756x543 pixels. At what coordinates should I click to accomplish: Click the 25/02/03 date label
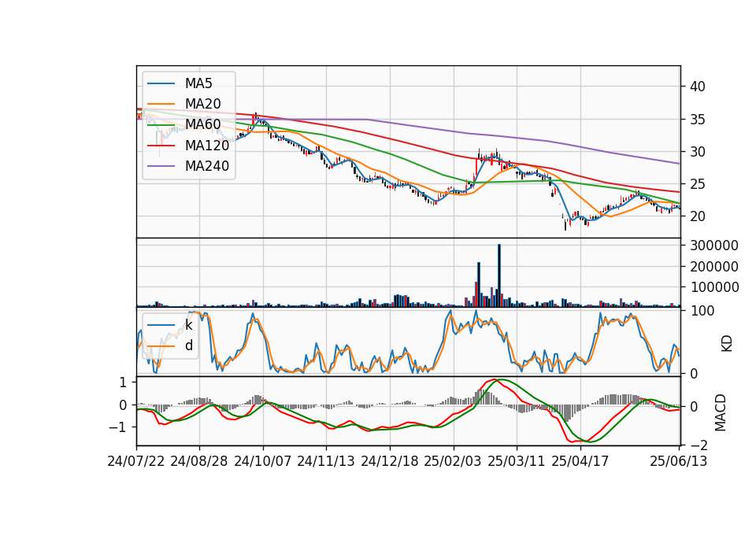pos(453,461)
